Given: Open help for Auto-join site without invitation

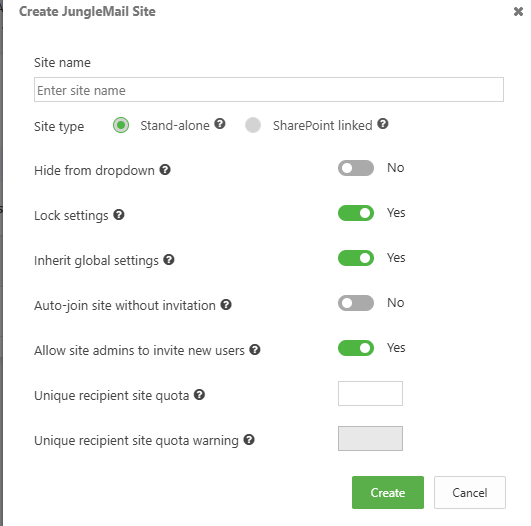Looking at the screenshot, I should click(226, 304).
